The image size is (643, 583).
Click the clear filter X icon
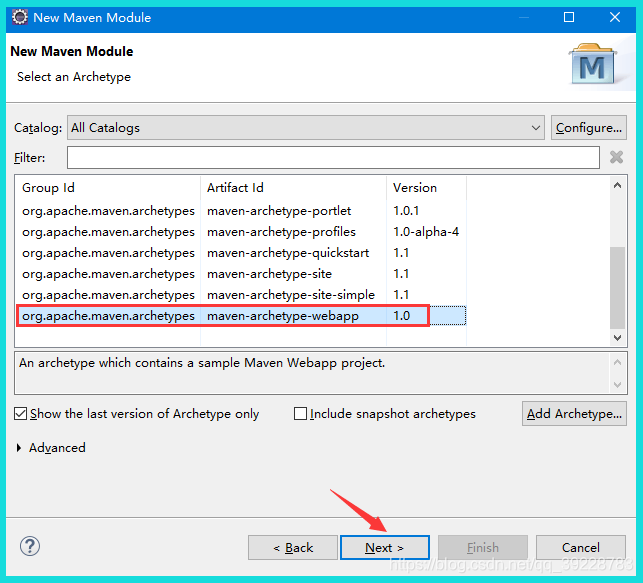[x=616, y=157]
